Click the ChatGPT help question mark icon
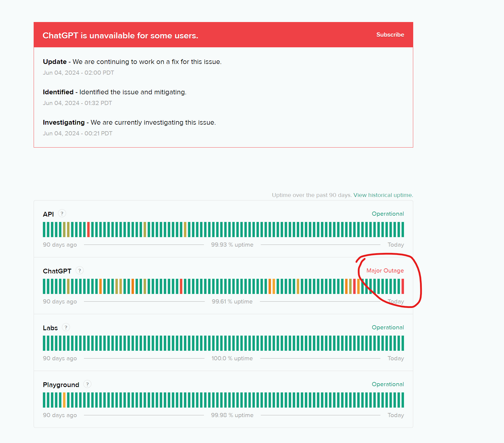The height and width of the screenshot is (443, 504). click(x=79, y=270)
